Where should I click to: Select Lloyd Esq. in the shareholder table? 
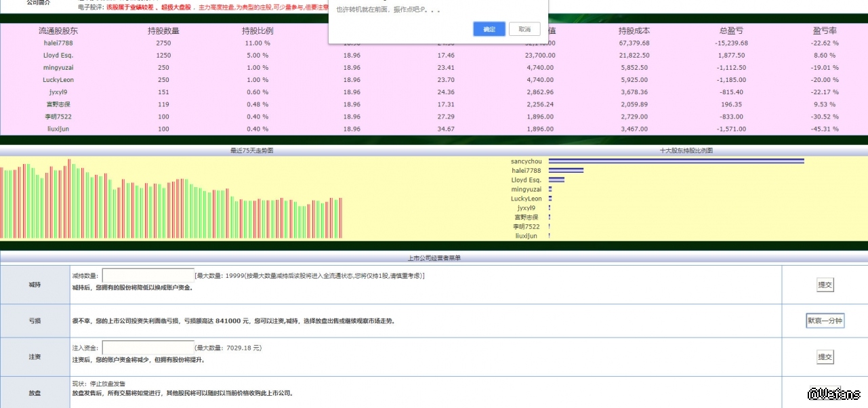(x=58, y=55)
